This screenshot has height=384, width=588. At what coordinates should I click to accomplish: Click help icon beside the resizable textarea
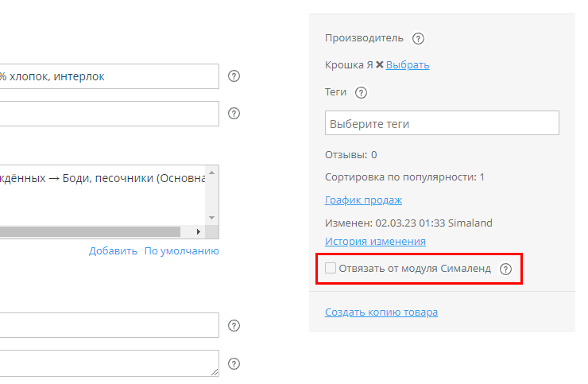(x=234, y=363)
